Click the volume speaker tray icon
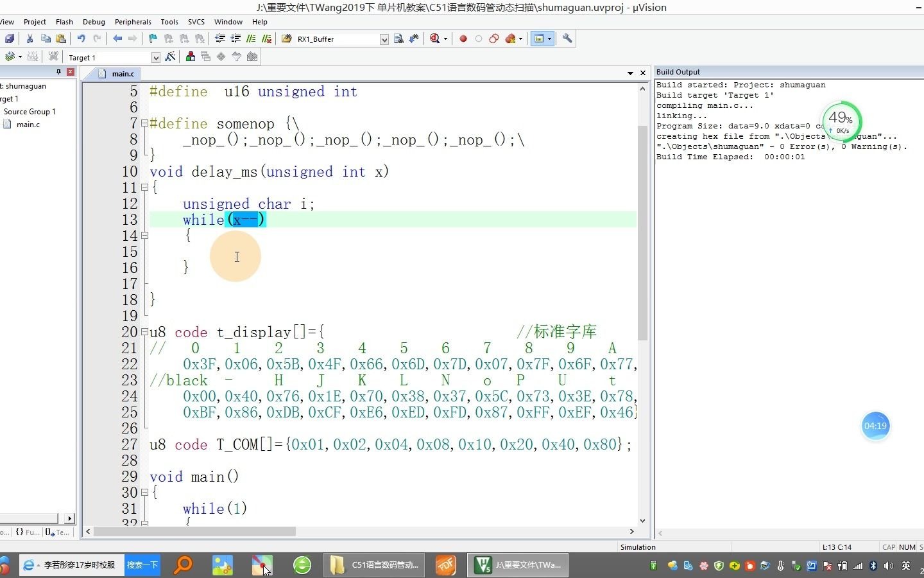The height and width of the screenshot is (578, 924). click(889, 566)
